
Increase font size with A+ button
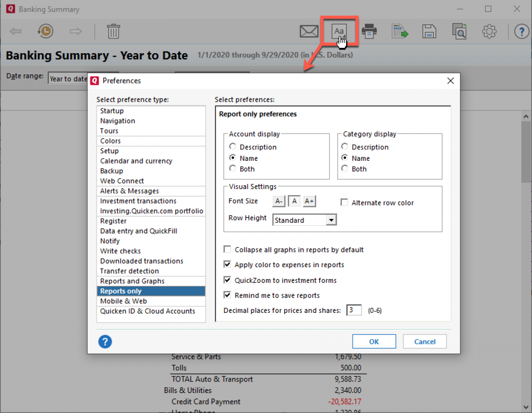tap(309, 201)
